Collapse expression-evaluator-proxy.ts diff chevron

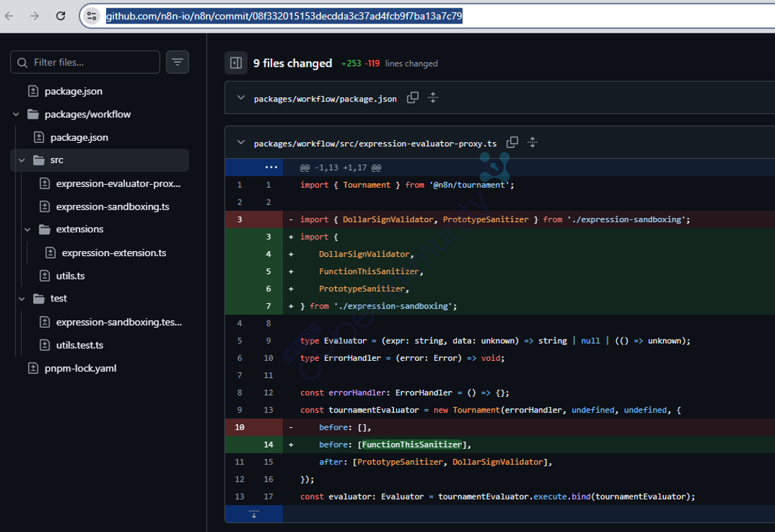tap(241, 142)
